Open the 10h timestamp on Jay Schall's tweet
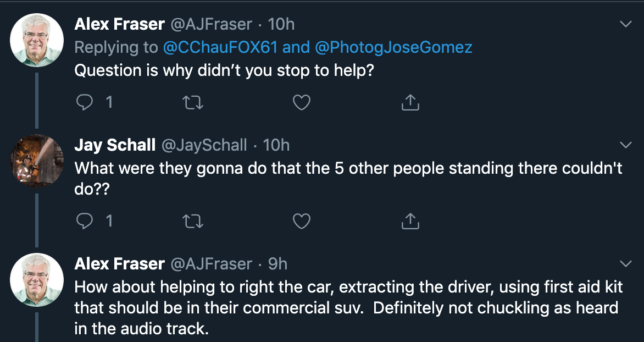 pos(276,145)
